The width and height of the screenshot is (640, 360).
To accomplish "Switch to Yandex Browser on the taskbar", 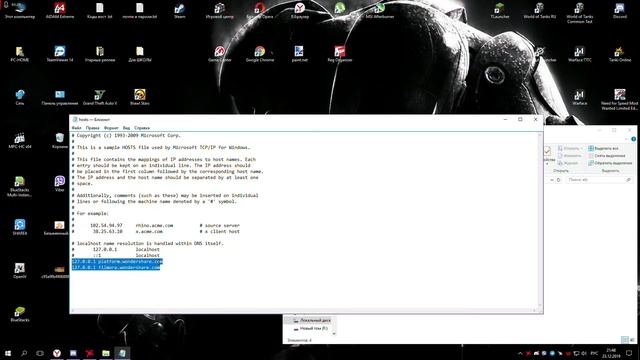I will point(57,353).
